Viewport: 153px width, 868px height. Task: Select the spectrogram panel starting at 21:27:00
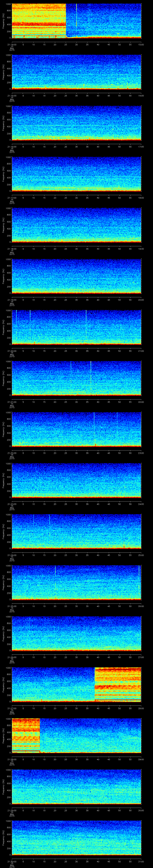pos(76,685)
